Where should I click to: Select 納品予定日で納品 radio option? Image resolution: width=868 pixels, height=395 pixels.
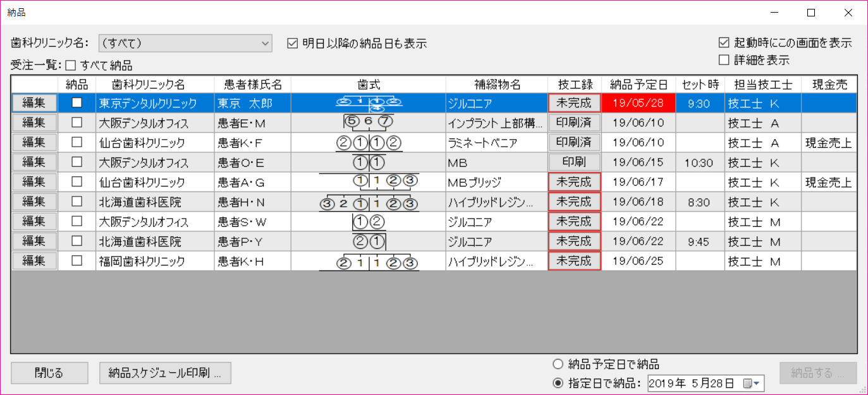(x=558, y=364)
